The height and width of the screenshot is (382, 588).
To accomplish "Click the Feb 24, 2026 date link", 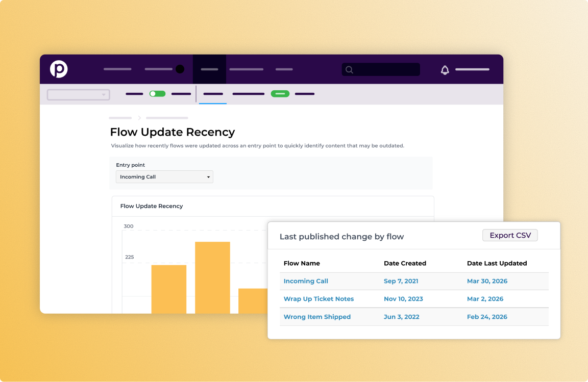I will [x=487, y=317].
